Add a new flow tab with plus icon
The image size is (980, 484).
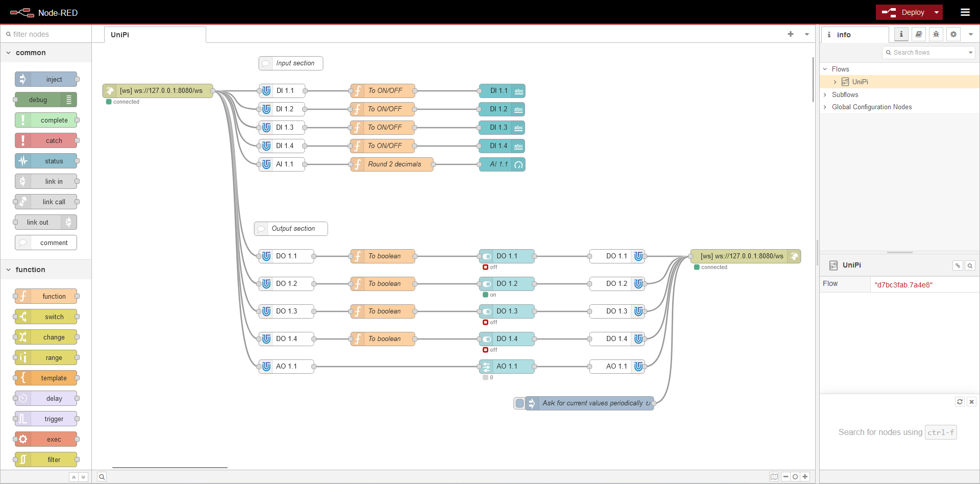point(791,34)
